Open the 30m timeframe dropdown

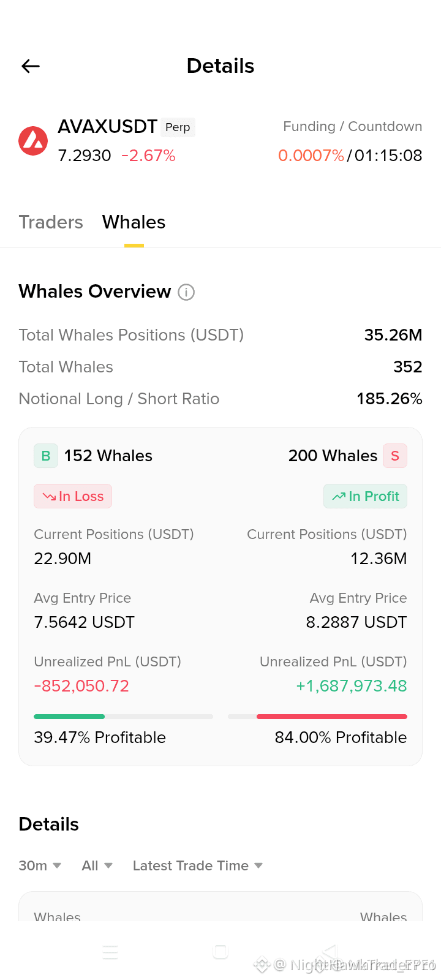(40, 865)
